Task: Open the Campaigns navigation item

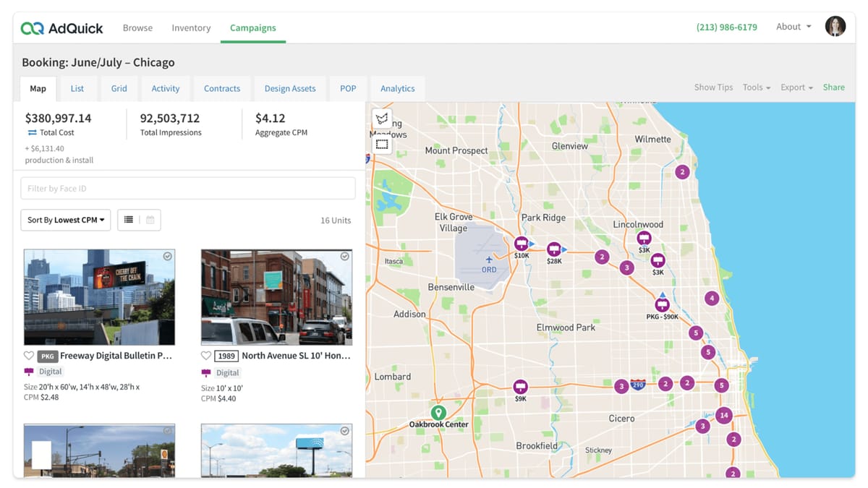Action: 253,28
